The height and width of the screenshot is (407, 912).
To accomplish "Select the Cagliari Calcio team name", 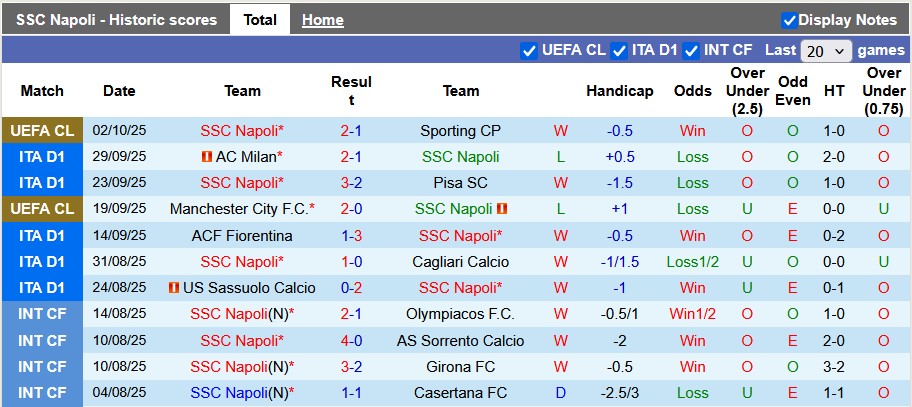I will (x=460, y=262).
